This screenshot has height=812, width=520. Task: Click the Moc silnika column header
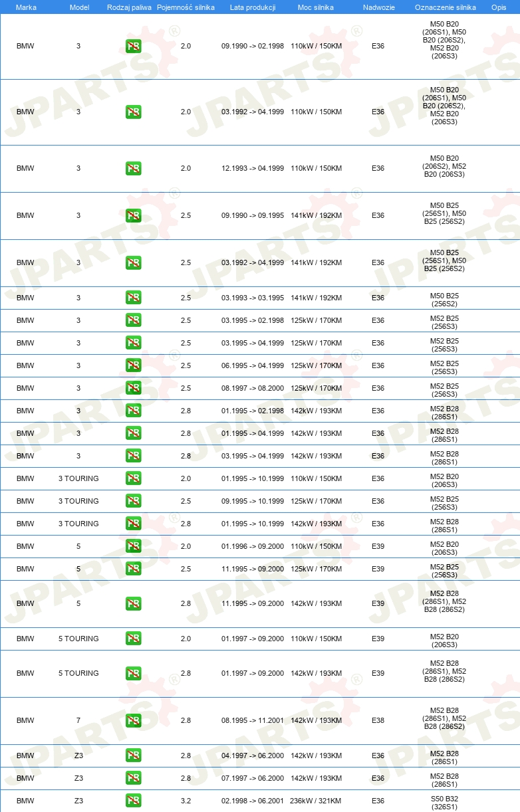pyautogui.click(x=316, y=7)
